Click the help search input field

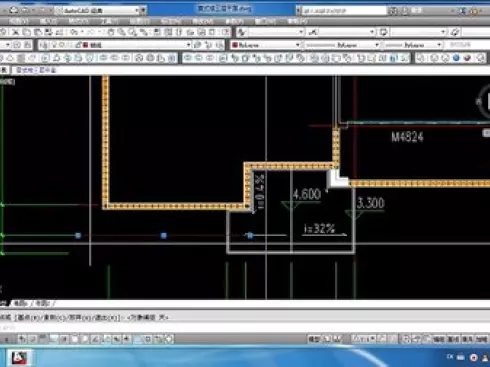(x=343, y=11)
